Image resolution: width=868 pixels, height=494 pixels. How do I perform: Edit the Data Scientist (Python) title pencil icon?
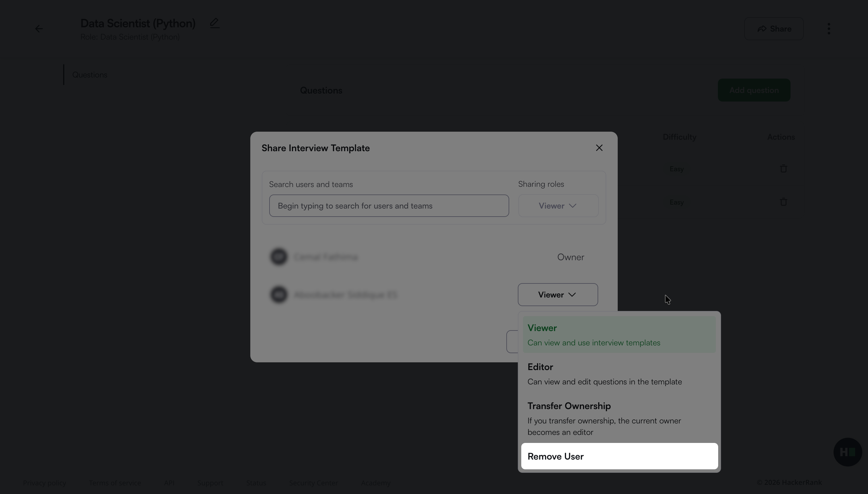[x=214, y=23]
